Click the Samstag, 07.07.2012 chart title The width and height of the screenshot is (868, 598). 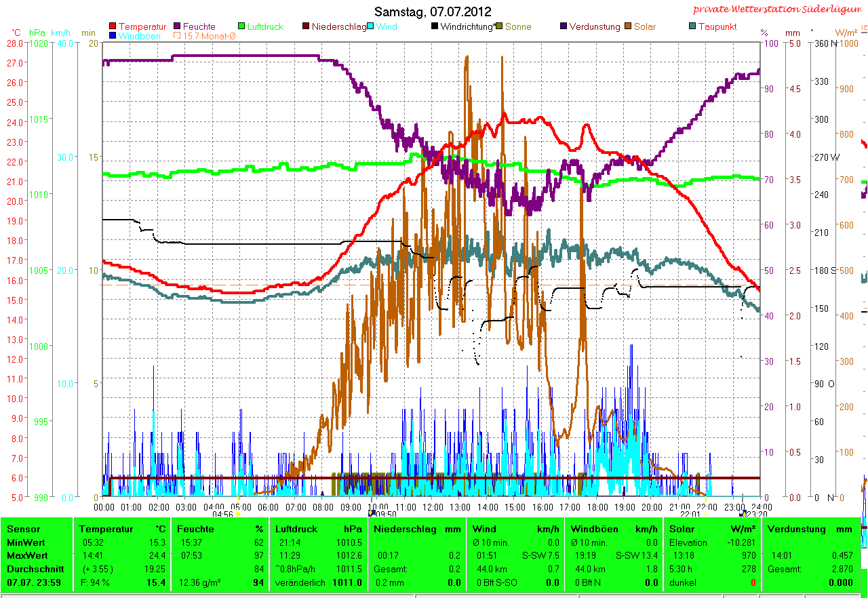pyautogui.click(x=433, y=12)
